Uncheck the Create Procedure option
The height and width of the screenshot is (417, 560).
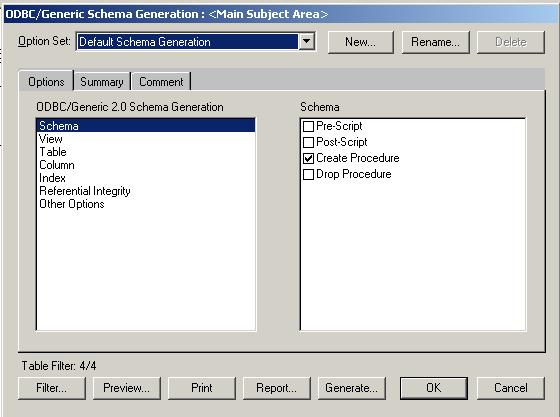coord(308,158)
